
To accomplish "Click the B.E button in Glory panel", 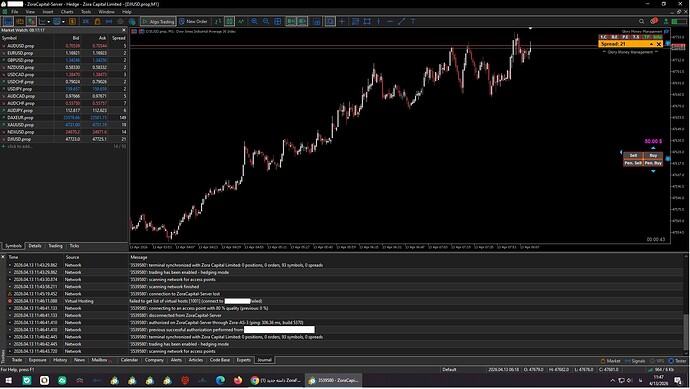I will coord(614,37).
